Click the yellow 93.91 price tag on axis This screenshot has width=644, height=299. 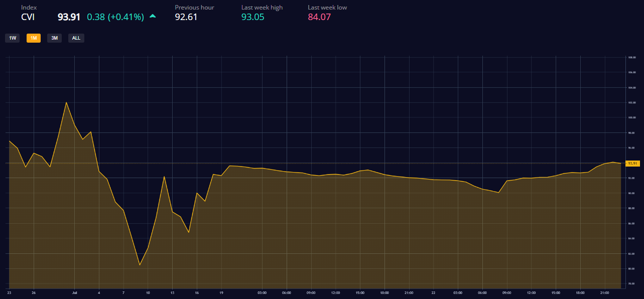pyautogui.click(x=632, y=163)
